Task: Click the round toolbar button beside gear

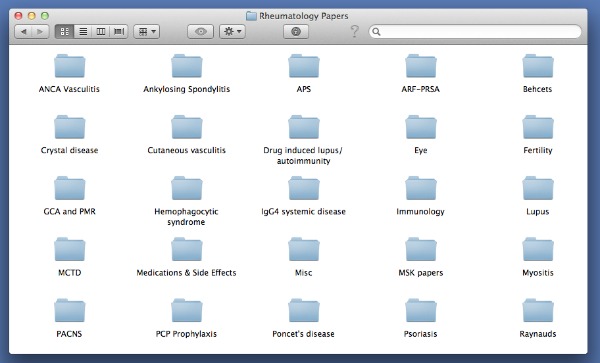Action: tap(296, 32)
